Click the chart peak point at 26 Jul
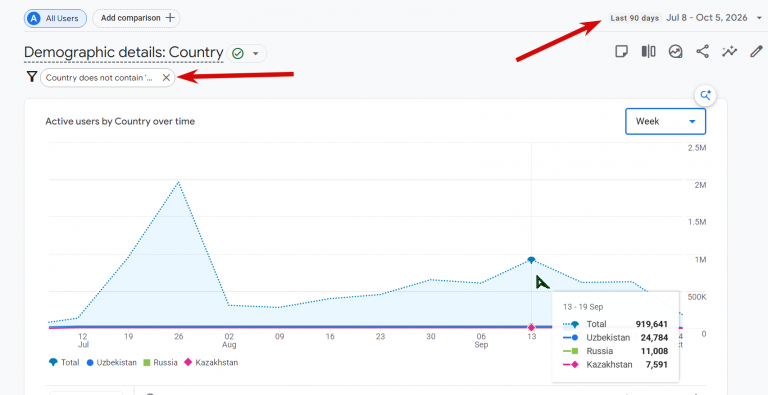The width and height of the screenshot is (768, 395). click(179, 182)
